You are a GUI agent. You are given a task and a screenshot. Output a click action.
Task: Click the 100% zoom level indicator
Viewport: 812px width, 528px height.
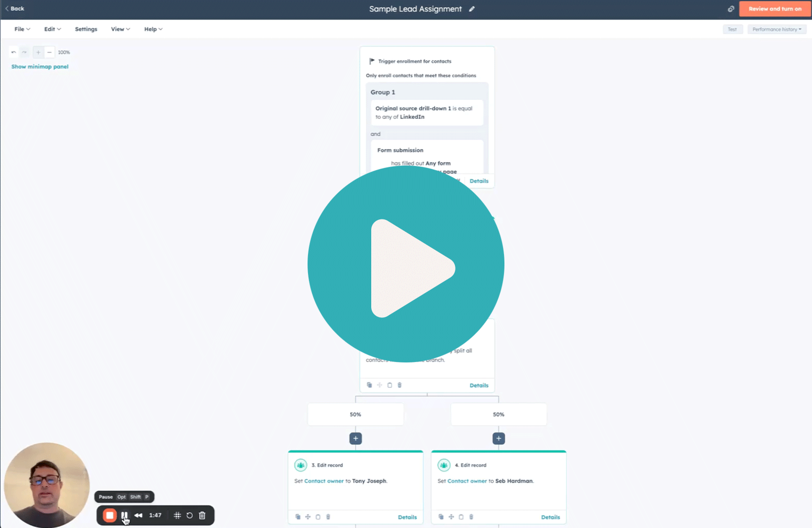click(64, 52)
